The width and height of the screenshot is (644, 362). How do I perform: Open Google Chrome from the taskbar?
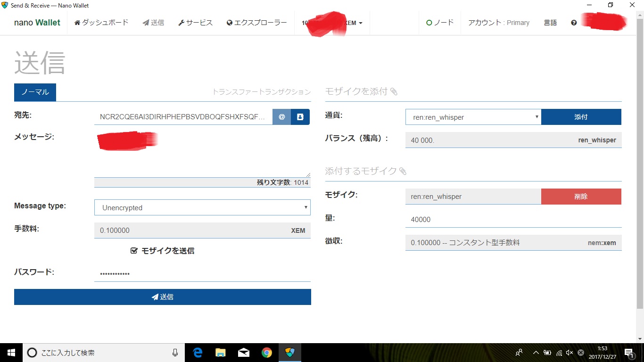267,353
